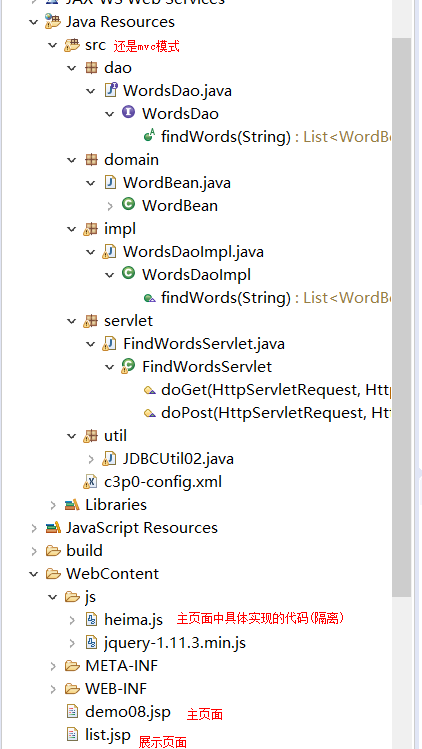Click the Libraries icon
Image resolution: width=422 pixels, height=749 pixels.
[x=72, y=504]
